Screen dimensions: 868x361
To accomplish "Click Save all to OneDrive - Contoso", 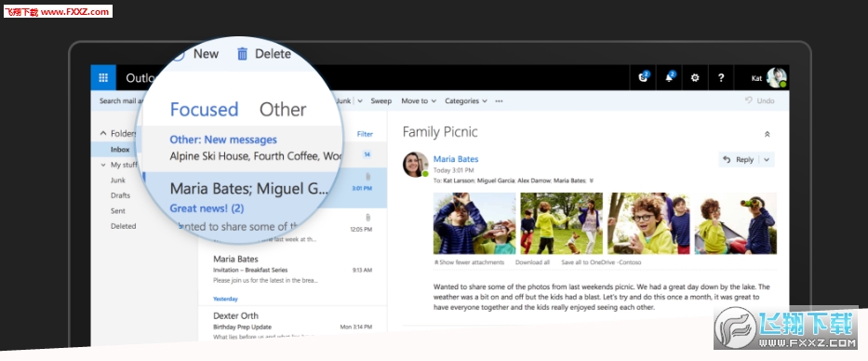I will tap(601, 262).
